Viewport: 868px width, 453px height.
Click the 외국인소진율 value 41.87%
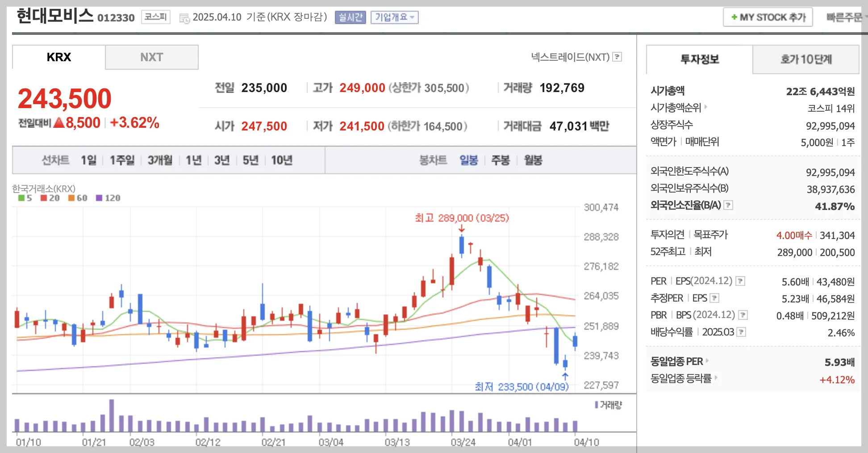pos(835,206)
